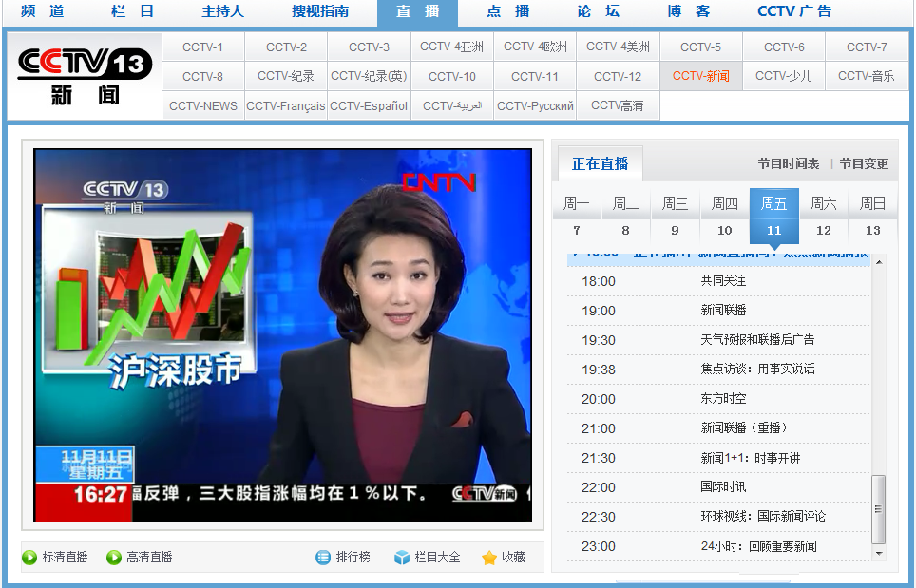
Task: Open the 排行榜 ranking list icon
Action: click(323, 558)
